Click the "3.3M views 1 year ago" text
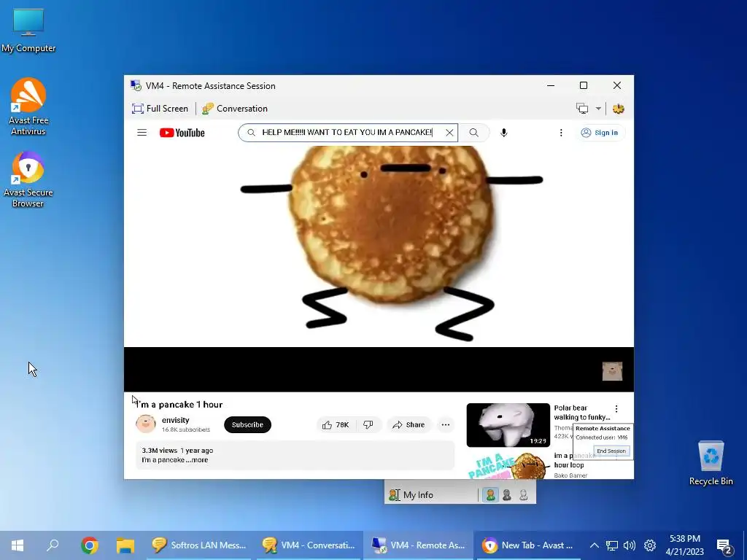This screenshot has width=747, height=560. coord(177,451)
